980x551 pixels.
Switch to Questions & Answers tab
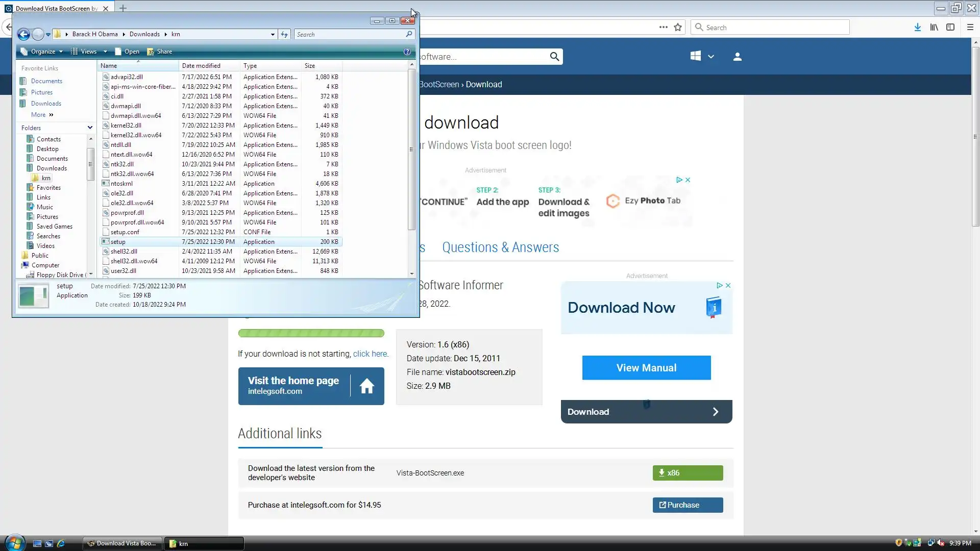pos(500,247)
